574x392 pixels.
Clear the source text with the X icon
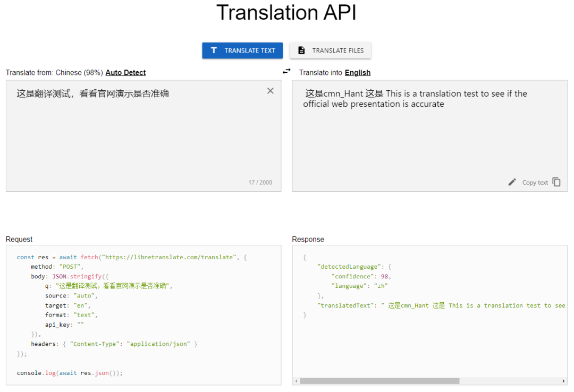click(x=270, y=91)
